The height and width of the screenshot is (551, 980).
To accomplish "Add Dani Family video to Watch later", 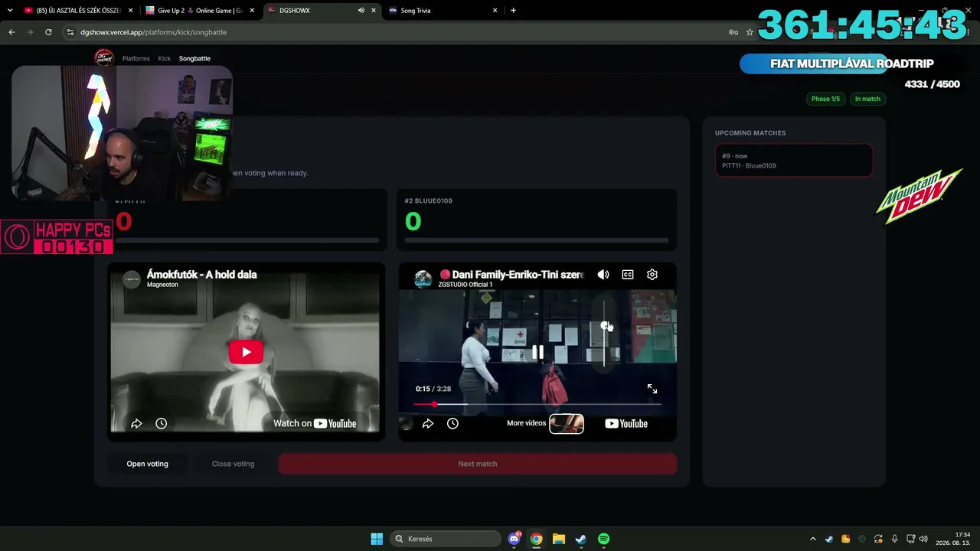I will pos(452,423).
